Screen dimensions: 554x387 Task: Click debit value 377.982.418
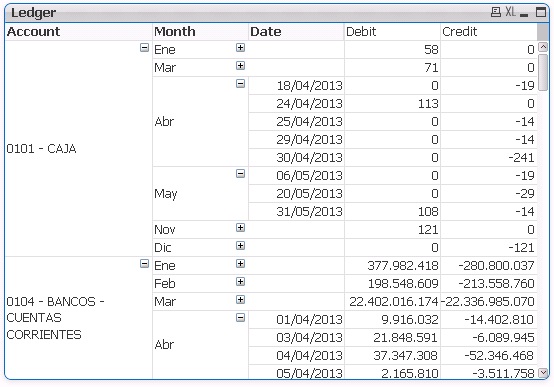coord(392,265)
